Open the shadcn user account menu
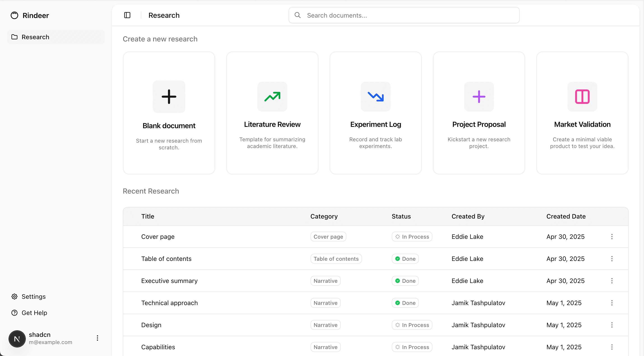 (x=97, y=338)
